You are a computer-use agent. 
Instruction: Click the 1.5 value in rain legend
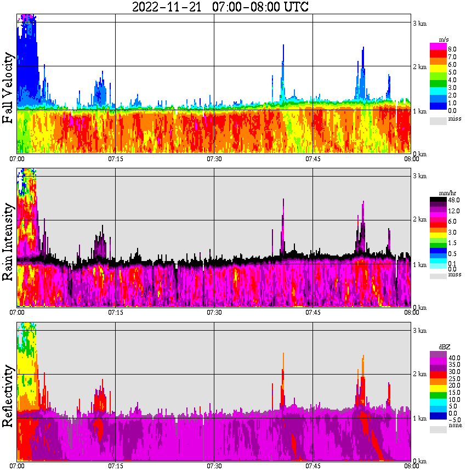coord(452,242)
